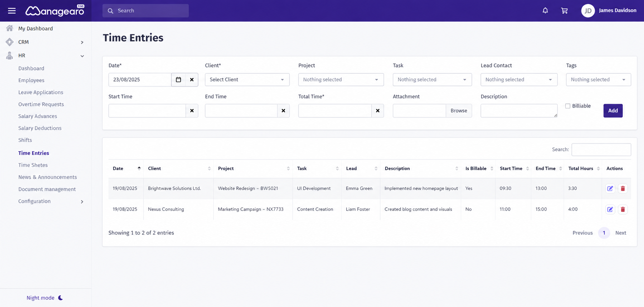Open Leave Applications in sidebar

click(x=41, y=92)
